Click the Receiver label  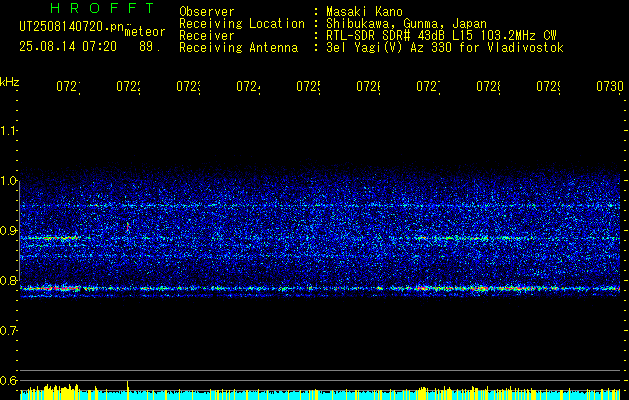point(207,36)
